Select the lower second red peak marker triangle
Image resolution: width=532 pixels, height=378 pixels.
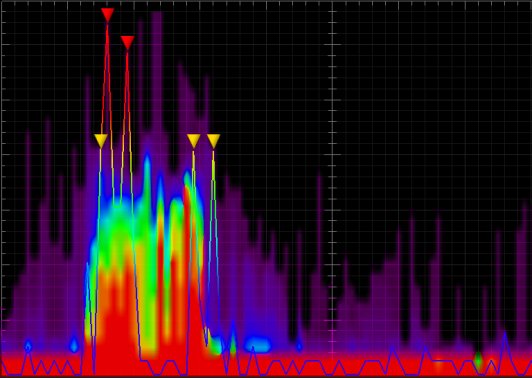click(127, 42)
